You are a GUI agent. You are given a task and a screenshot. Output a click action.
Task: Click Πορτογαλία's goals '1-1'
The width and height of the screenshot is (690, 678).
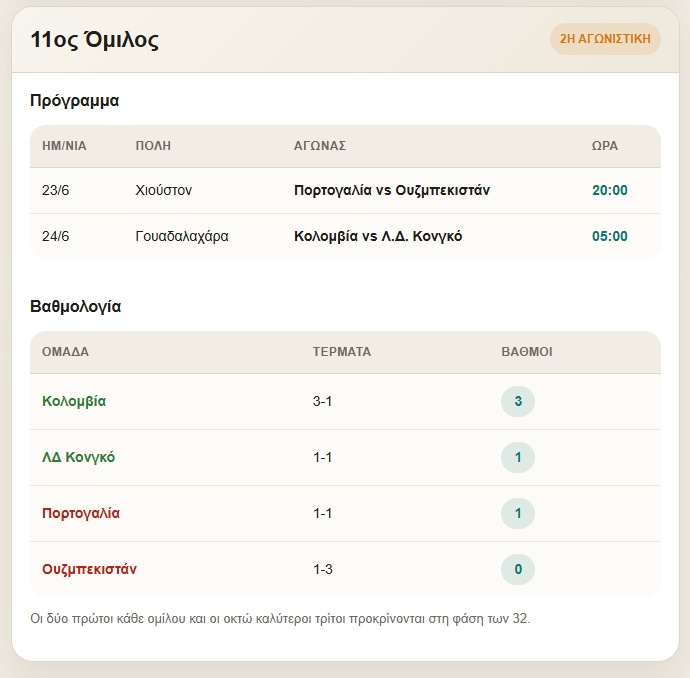click(x=323, y=513)
